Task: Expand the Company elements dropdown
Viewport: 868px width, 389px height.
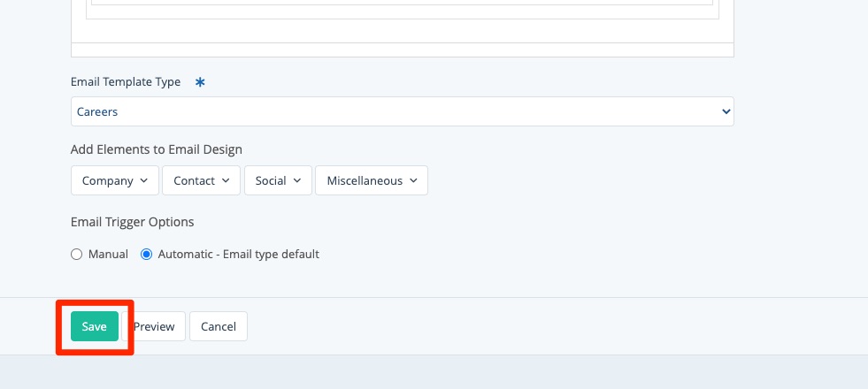Action: [x=114, y=180]
